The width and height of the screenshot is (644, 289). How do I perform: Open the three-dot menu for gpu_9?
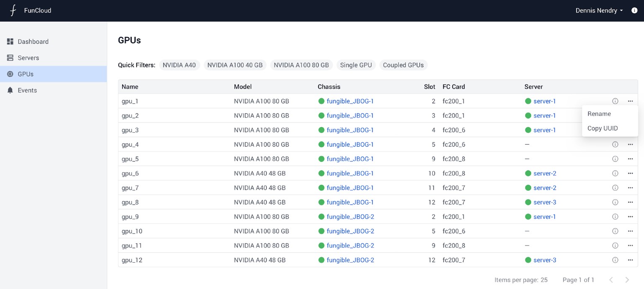click(630, 217)
